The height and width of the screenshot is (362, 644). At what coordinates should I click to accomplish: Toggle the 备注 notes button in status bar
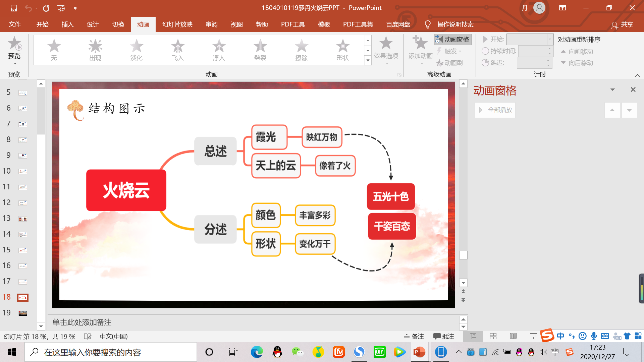pyautogui.click(x=414, y=336)
